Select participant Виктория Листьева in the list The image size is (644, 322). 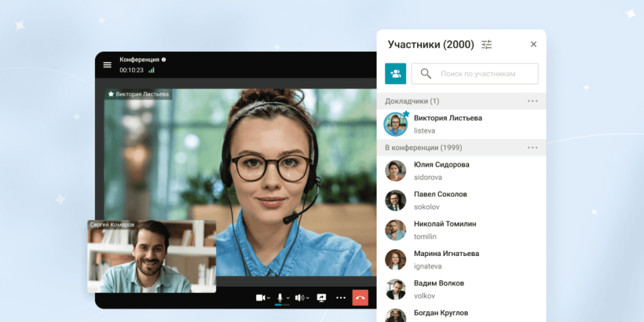pos(461,124)
